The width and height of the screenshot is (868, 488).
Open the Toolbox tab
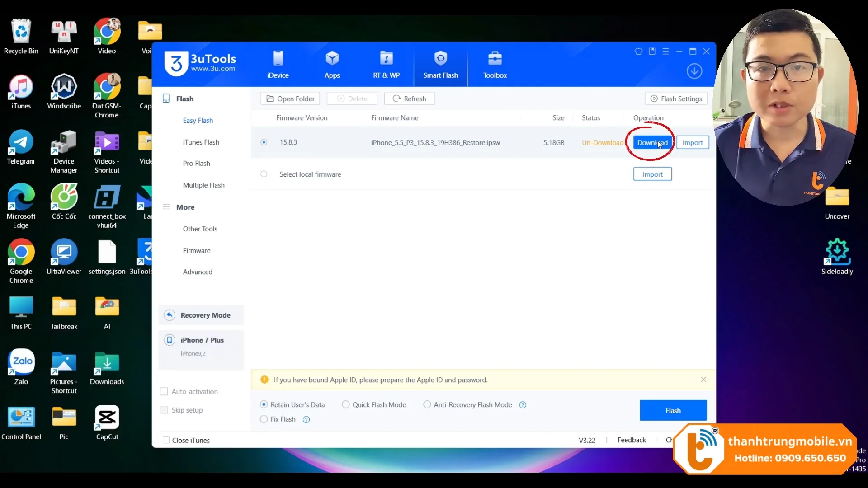pyautogui.click(x=495, y=65)
